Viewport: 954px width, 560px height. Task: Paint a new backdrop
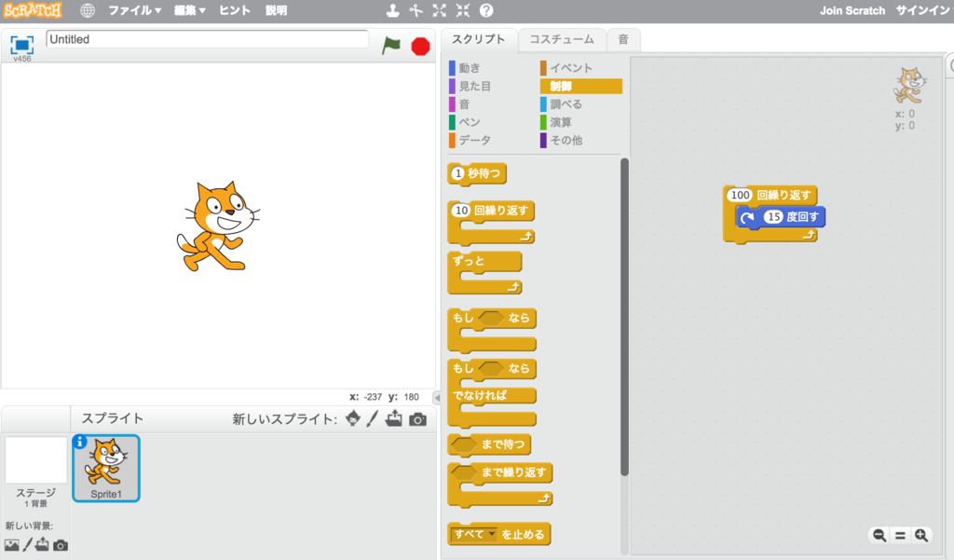pyautogui.click(x=27, y=544)
